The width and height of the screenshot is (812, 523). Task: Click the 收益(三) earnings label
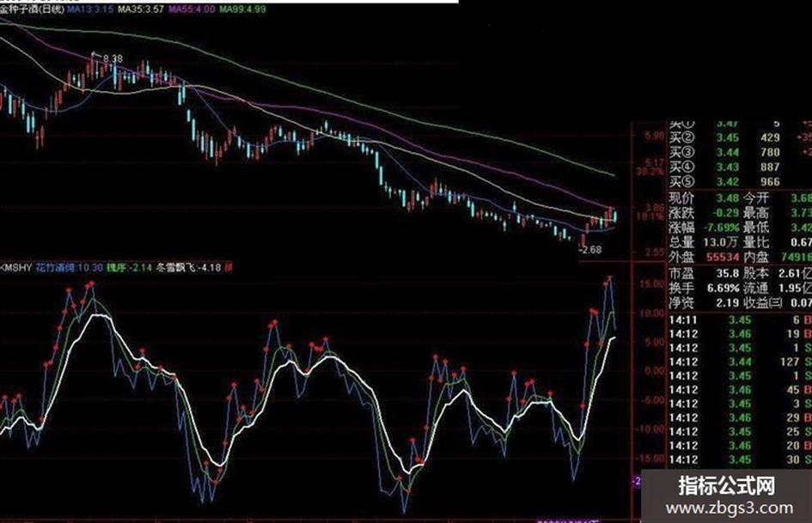763,302
